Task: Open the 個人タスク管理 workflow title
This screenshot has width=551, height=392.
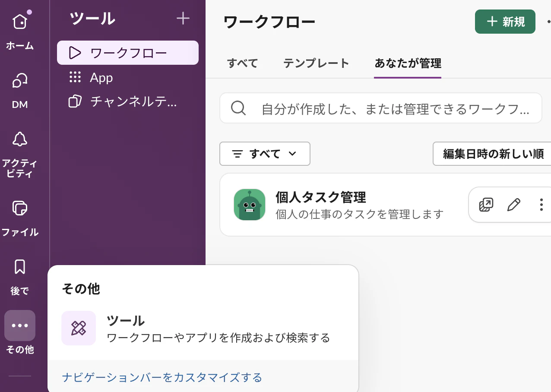Action: coord(321,197)
